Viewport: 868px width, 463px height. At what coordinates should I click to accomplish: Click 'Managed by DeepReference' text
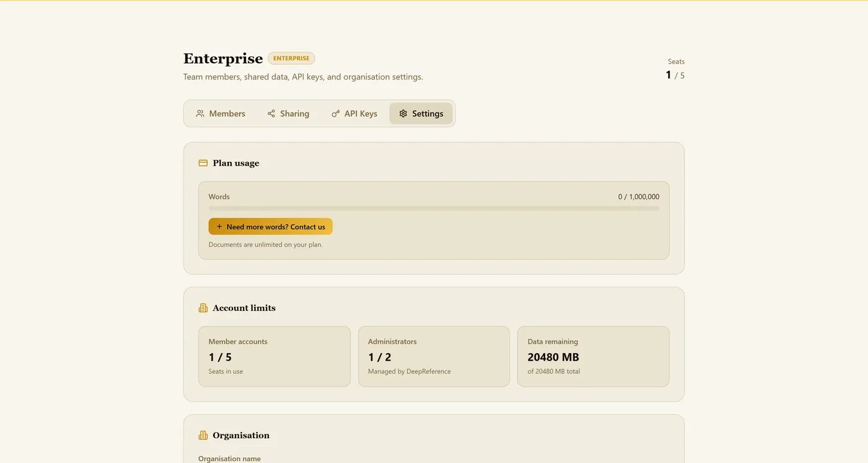click(409, 371)
